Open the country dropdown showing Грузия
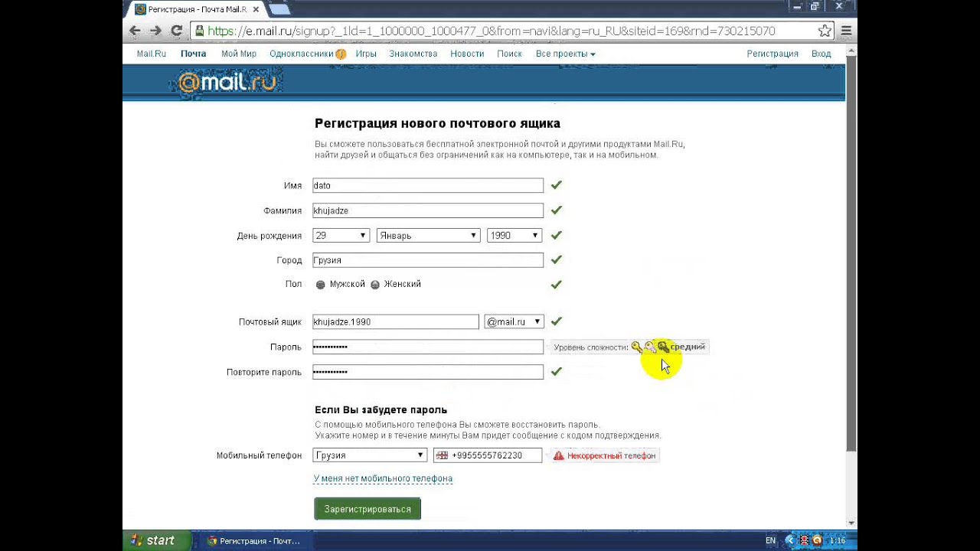The height and width of the screenshot is (551, 980). click(370, 455)
